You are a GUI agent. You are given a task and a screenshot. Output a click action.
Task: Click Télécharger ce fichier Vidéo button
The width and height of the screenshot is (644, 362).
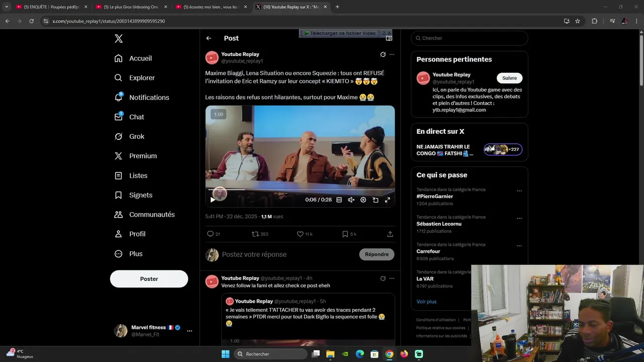340,33
